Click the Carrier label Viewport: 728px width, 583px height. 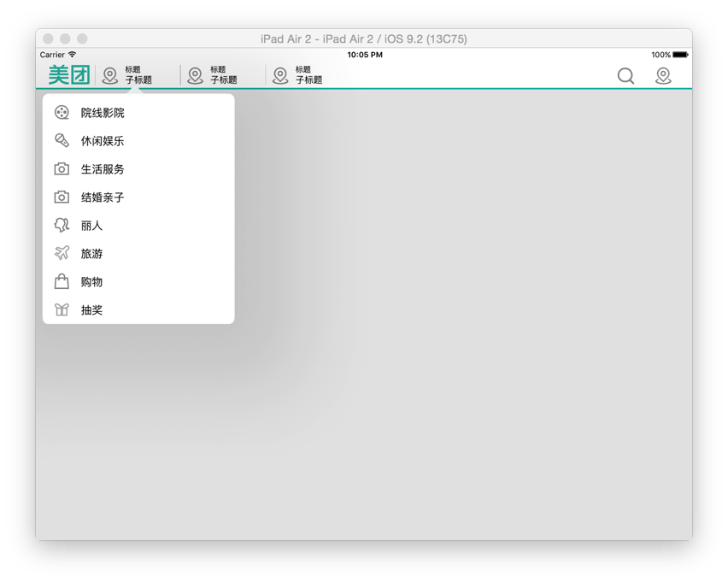pos(52,55)
